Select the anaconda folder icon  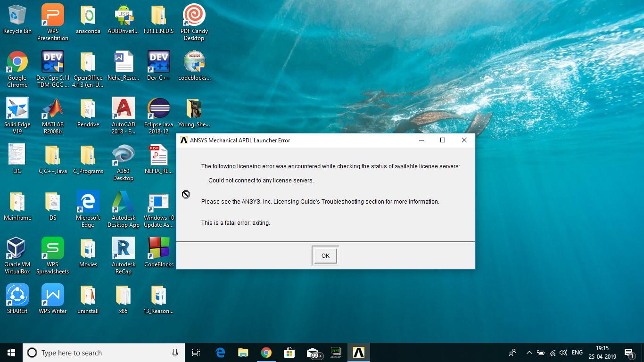pyautogui.click(x=88, y=20)
